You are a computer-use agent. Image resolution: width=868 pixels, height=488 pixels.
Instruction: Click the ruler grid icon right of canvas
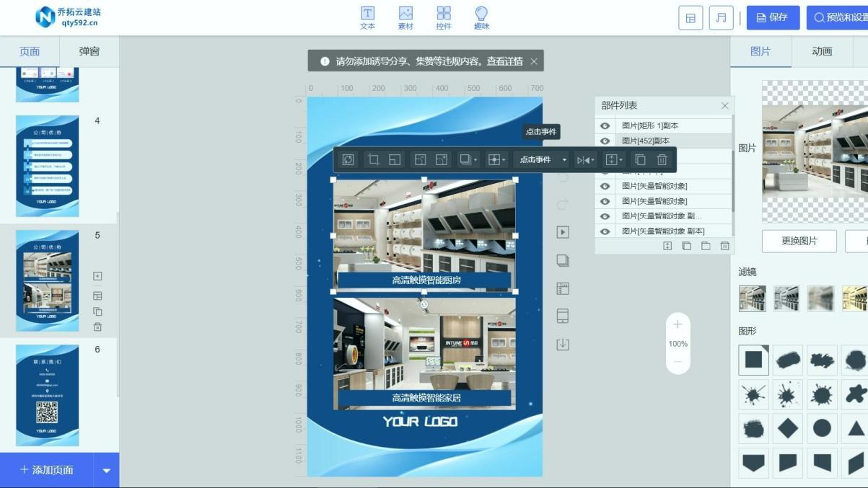563,288
